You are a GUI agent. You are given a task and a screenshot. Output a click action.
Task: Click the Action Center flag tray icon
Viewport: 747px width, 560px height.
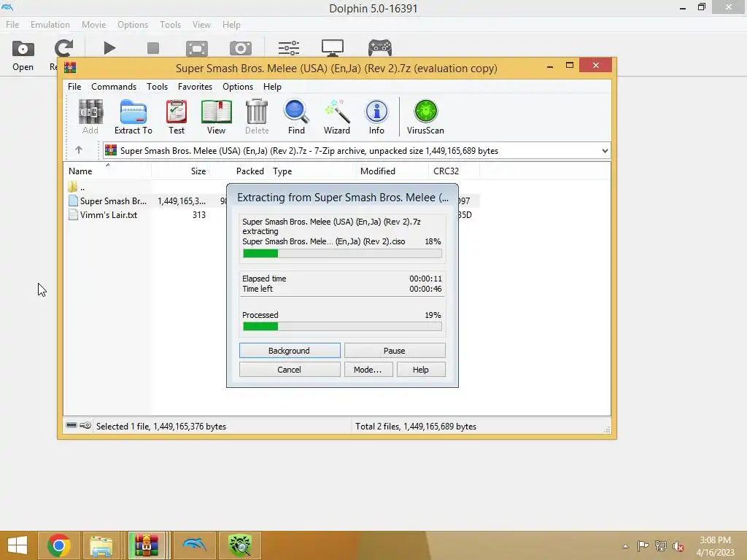(x=643, y=546)
